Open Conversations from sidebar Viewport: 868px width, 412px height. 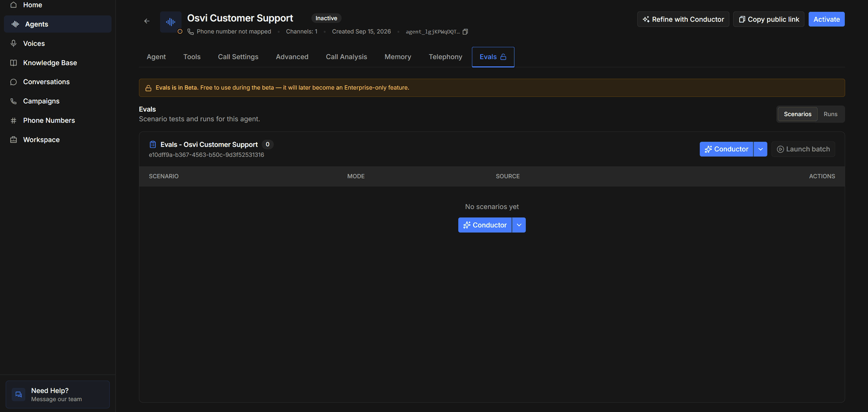tap(58, 82)
